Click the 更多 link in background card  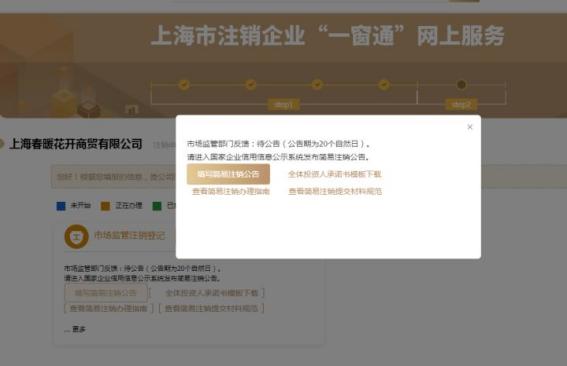click(x=78, y=329)
